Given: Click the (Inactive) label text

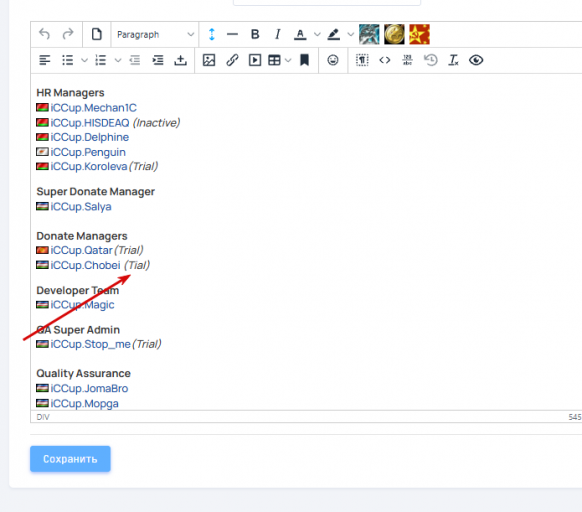Looking at the screenshot, I should click(156, 123).
